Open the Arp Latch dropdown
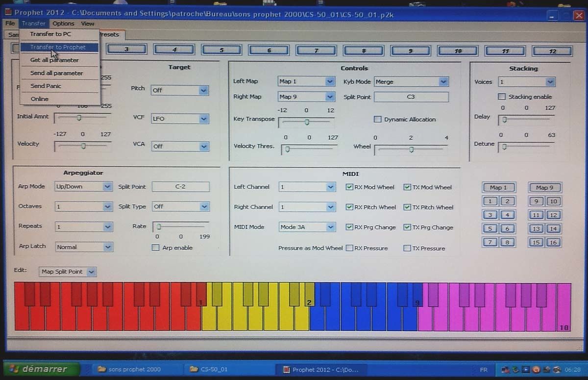The height and width of the screenshot is (380, 588). pyautogui.click(x=84, y=247)
